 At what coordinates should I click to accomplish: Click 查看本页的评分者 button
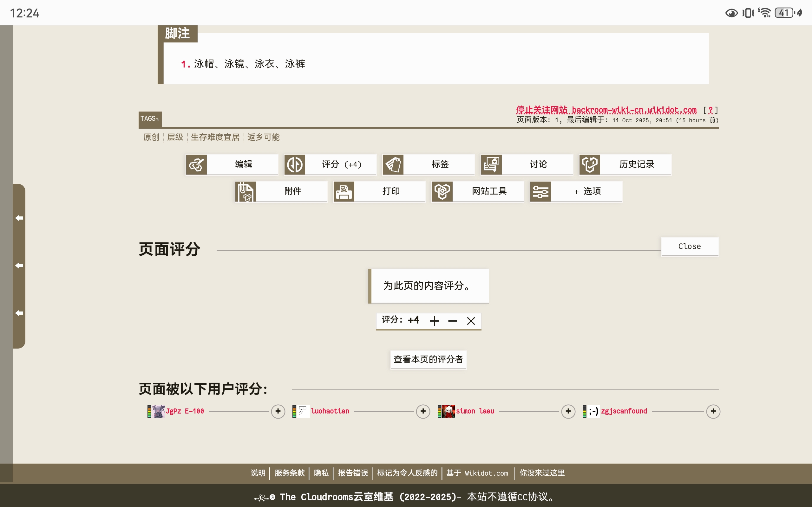pyautogui.click(x=428, y=359)
